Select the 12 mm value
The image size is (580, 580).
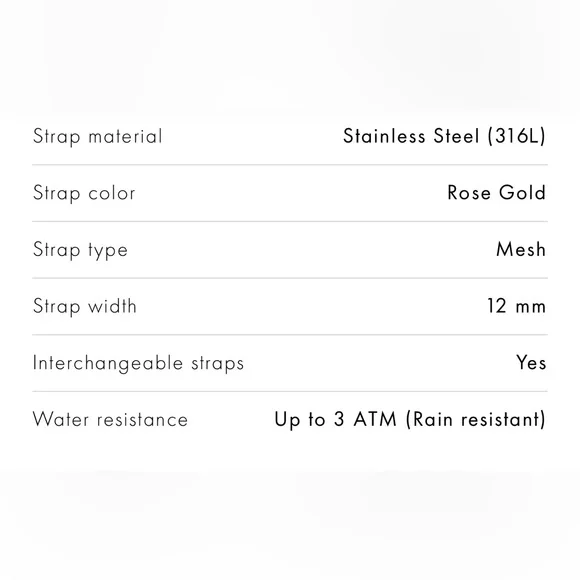(x=516, y=306)
